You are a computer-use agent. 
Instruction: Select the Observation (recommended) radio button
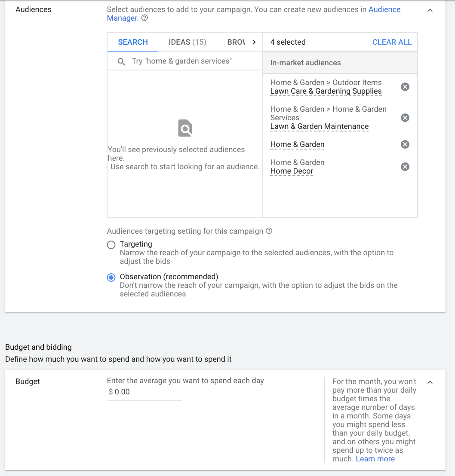pos(111,277)
